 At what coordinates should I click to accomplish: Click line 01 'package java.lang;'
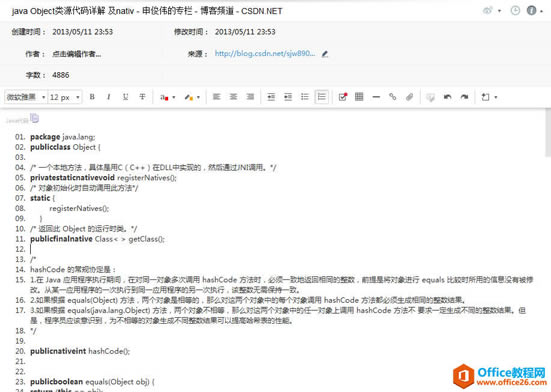click(x=63, y=137)
